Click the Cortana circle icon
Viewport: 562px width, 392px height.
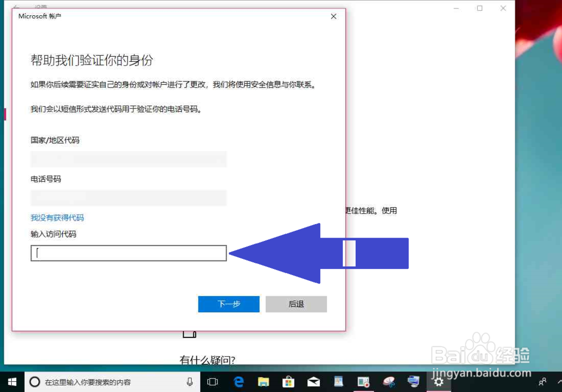point(35,382)
